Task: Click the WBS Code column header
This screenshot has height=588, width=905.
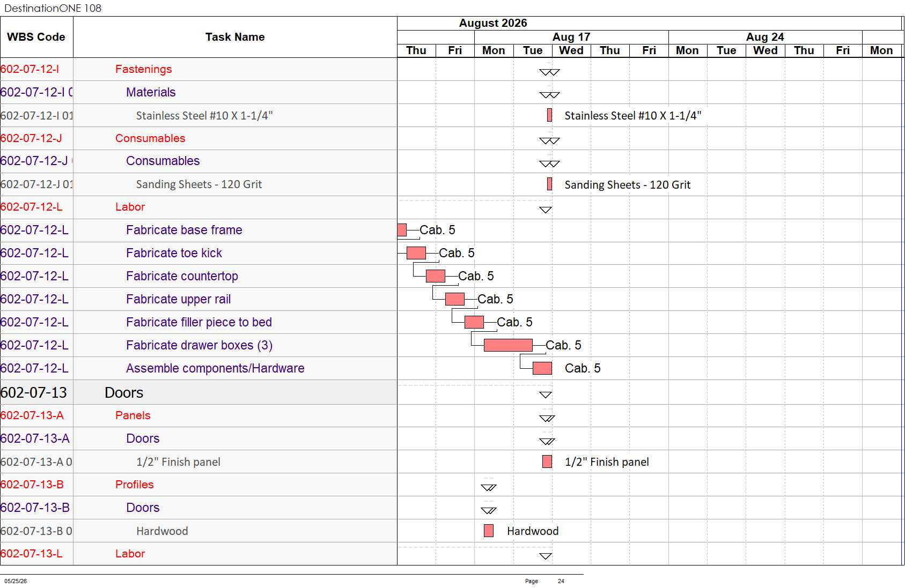Action: 36,37
